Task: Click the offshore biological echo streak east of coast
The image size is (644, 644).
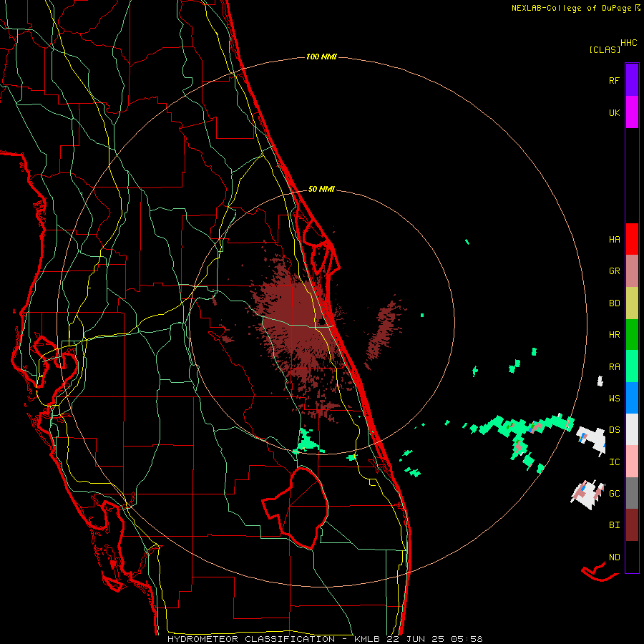Action: [383, 332]
